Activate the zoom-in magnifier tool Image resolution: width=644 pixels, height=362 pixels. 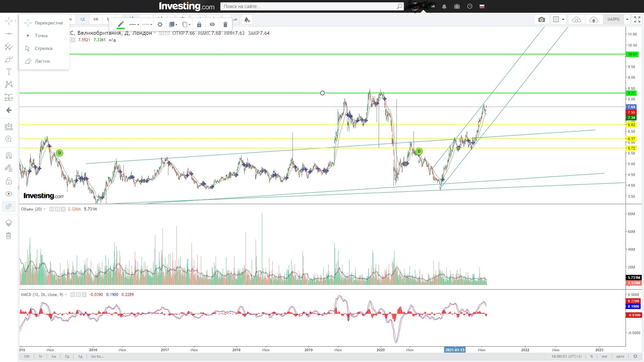[x=9, y=139]
